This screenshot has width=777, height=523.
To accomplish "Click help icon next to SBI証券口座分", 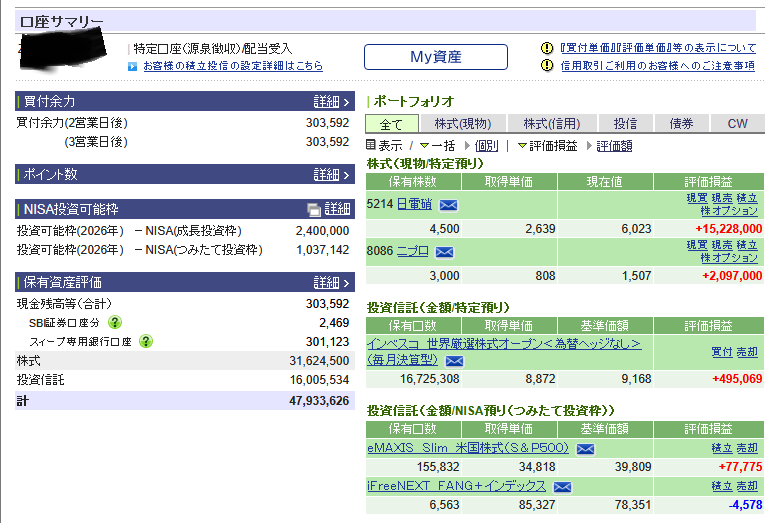I will tap(115, 323).
